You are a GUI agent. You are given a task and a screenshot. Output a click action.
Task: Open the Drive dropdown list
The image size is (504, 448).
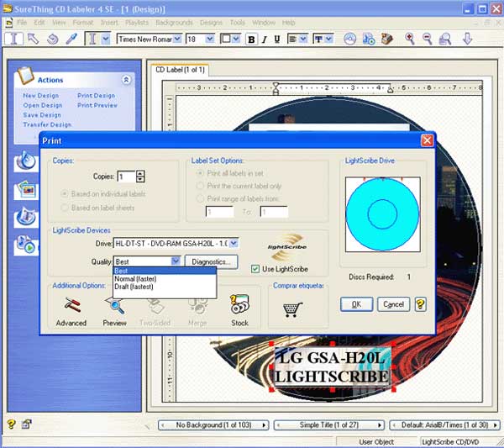234,244
